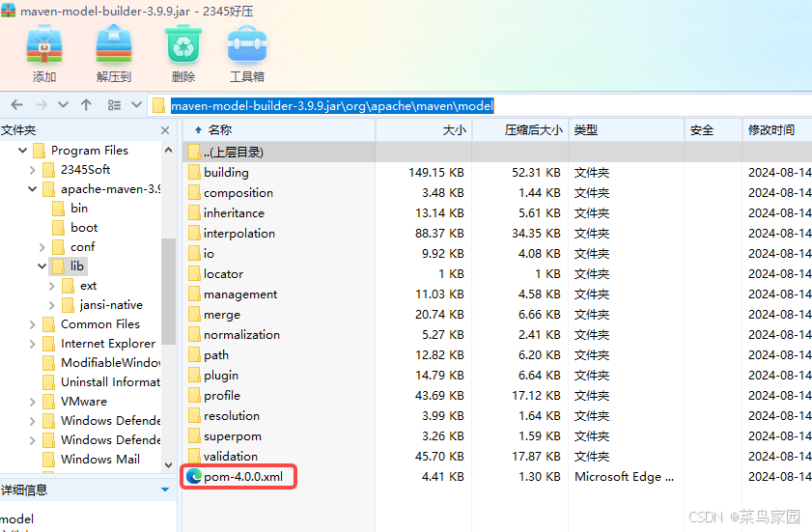Collapse the 详细信息 details panel arrow
812x532 pixels.
165,490
